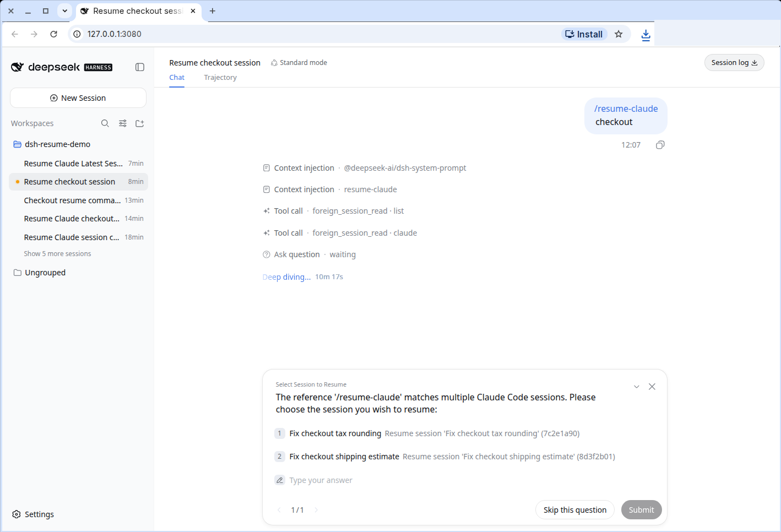Change the Standard mode setting
The image size is (781, 532).
point(299,63)
